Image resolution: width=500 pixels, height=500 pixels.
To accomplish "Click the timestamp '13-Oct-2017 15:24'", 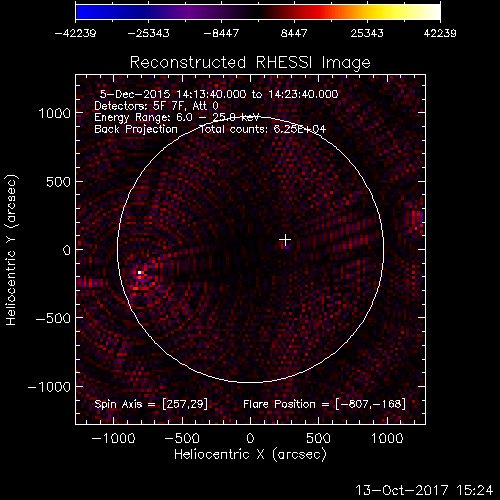I will click(424, 490).
